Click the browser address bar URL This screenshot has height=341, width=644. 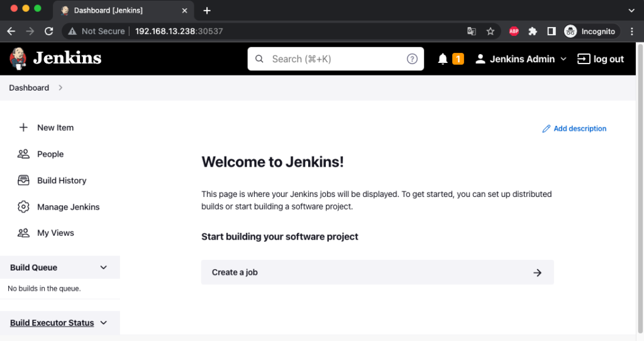[179, 31]
